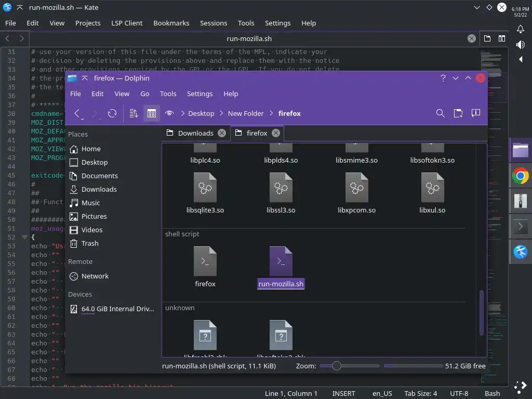Open Dolphin File menu
The height and width of the screenshot is (399, 532).
tap(75, 94)
